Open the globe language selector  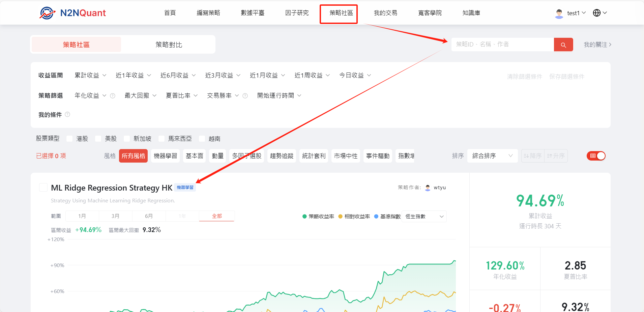[x=600, y=13]
